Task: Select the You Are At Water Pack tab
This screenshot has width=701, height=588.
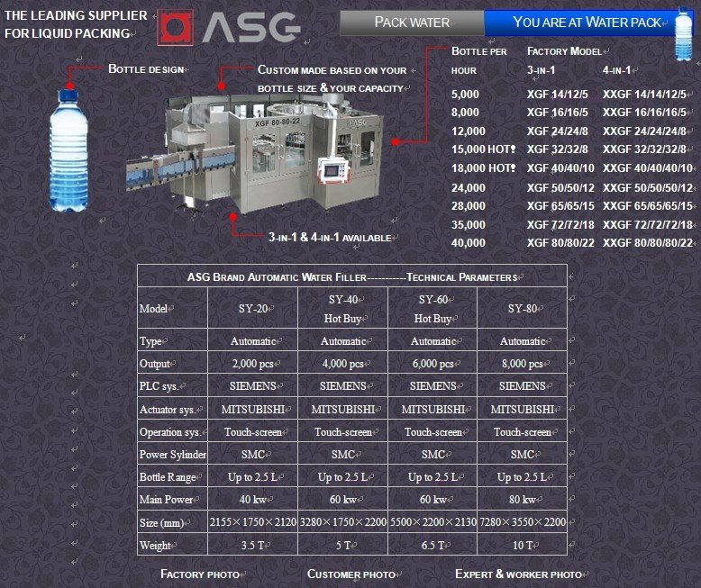Action: click(x=587, y=23)
